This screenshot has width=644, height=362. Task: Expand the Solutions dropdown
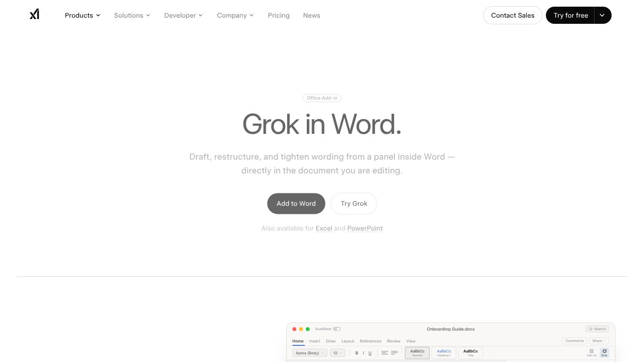pyautogui.click(x=132, y=15)
